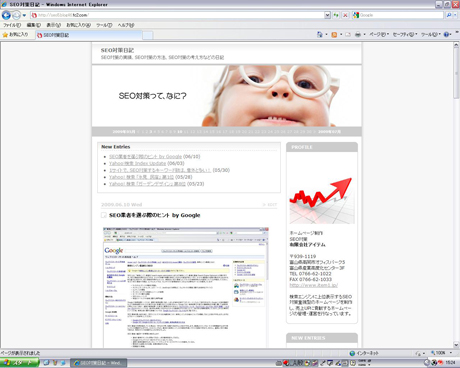This screenshot has width=460, height=368.
Task: Open the ページ (Page) command bar menu
Action: (379, 34)
